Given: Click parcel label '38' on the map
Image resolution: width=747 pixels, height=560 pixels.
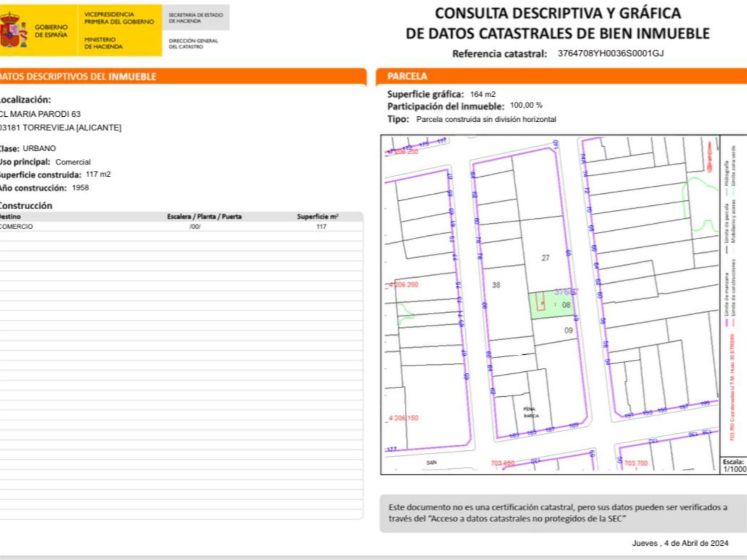Looking at the screenshot, I should (x=496, y=285).
